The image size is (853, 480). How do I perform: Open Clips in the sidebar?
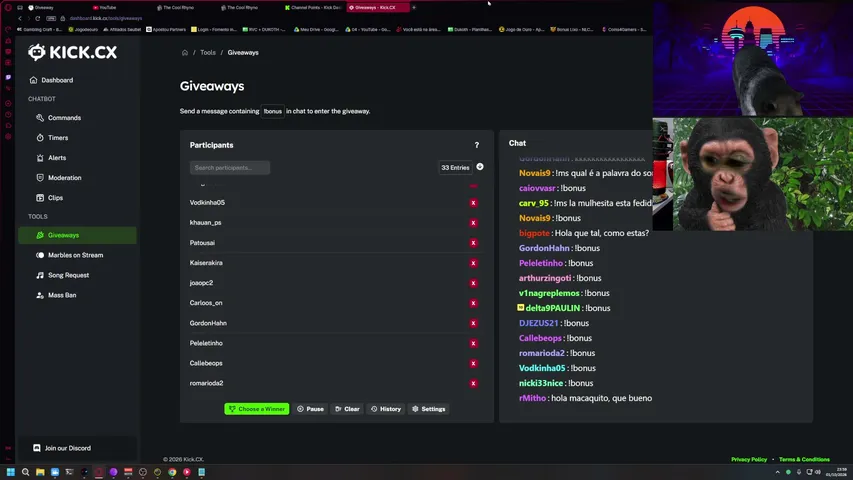pos(50,198)
